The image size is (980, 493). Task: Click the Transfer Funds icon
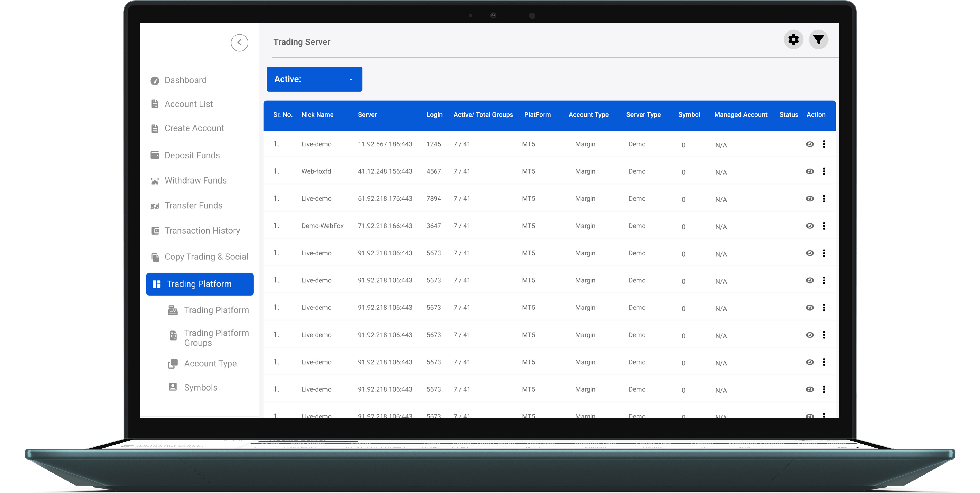[x=155, y=206]
